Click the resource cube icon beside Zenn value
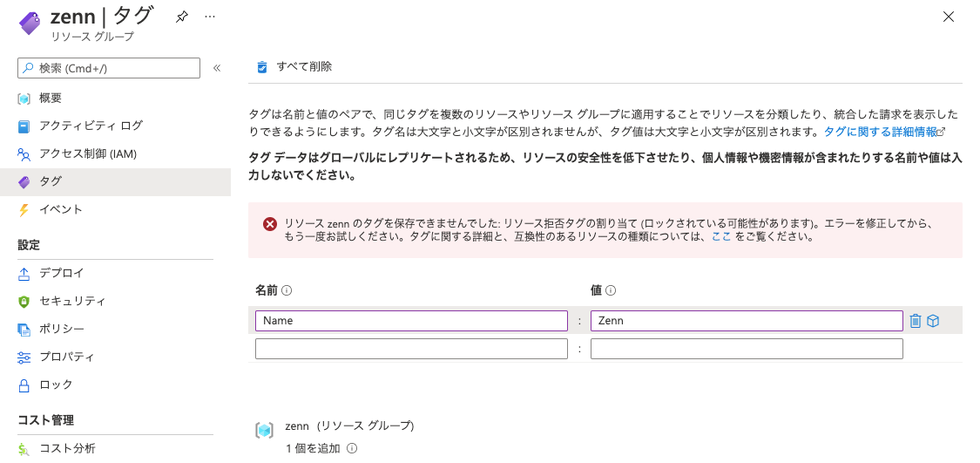Viewport: 980px width, 463px height. 933,321
